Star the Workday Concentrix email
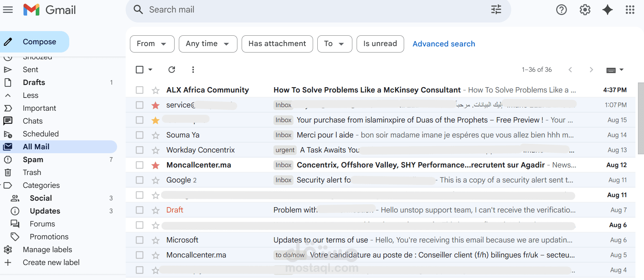Screen dimensions: 644x280 coord(155,150)
